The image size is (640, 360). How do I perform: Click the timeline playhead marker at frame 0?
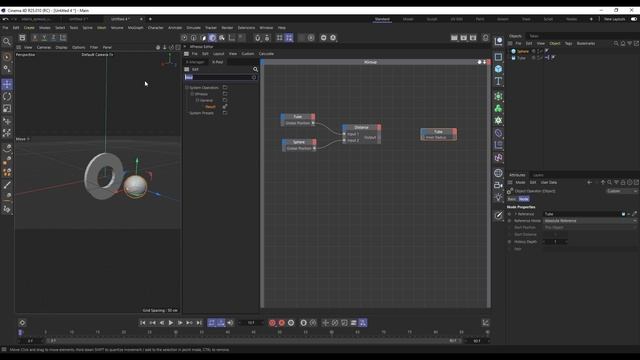[20, 333]
